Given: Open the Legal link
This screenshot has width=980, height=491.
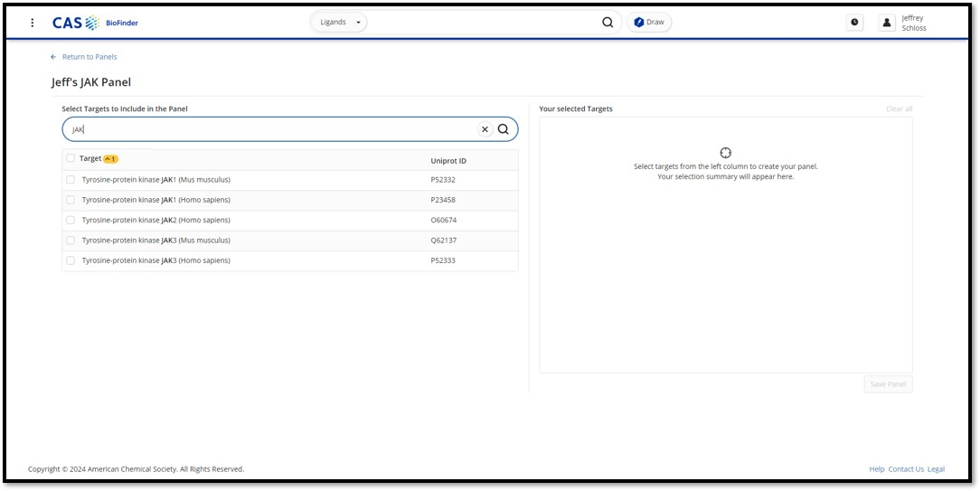Looking at the screenshot, I should 936,469.
